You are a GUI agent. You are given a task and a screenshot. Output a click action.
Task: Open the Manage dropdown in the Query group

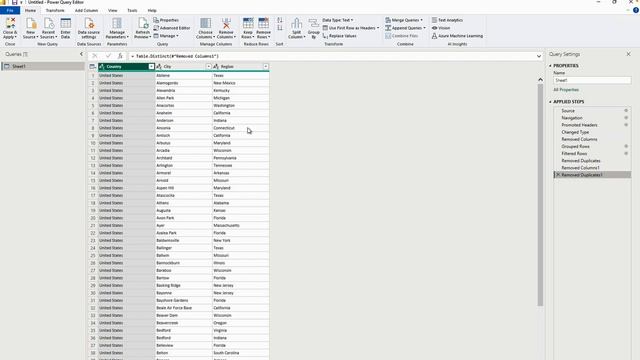coord(166,36)
